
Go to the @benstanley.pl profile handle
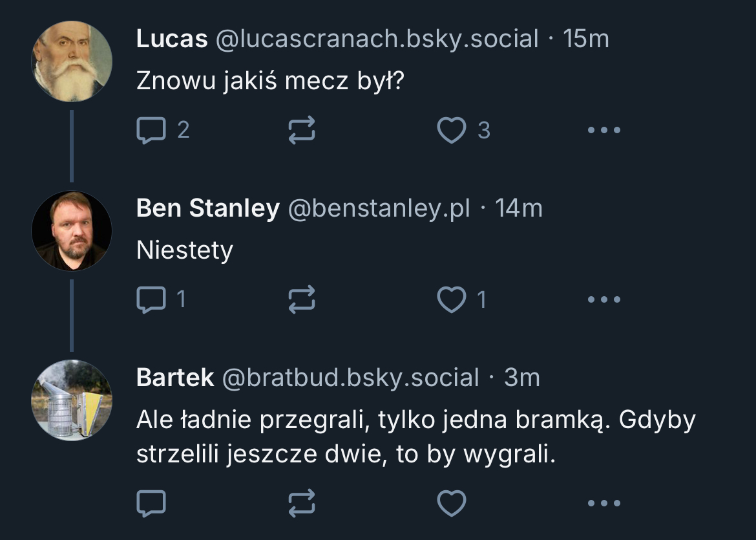(379, 208)
